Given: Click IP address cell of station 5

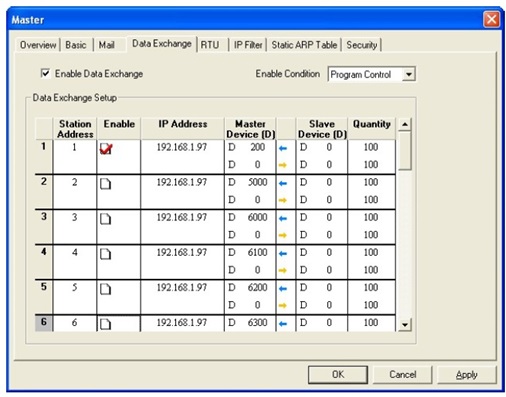Looking at the screenshot, I should point(182,297).
